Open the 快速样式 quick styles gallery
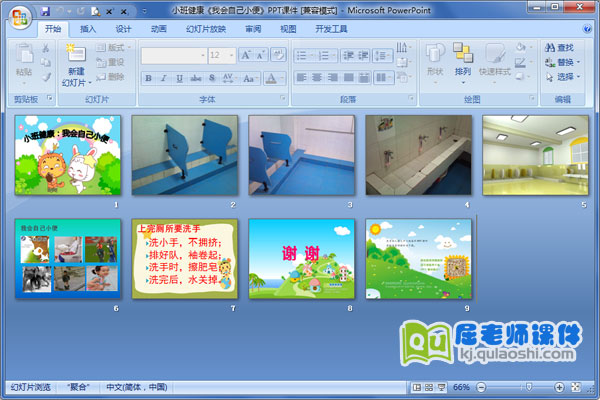The height and width of the screenshot is (400, 600). pos(495,62)
